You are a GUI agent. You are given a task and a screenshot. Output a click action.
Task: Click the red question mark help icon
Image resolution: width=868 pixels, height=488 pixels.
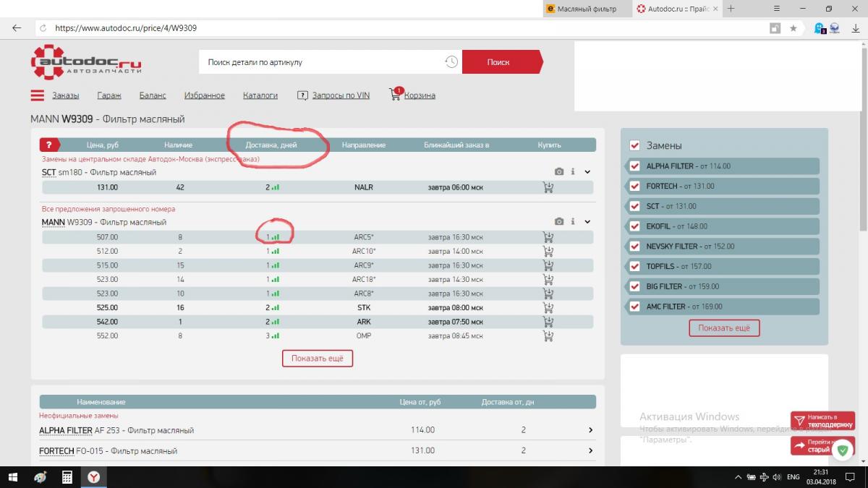click(49, 145)
